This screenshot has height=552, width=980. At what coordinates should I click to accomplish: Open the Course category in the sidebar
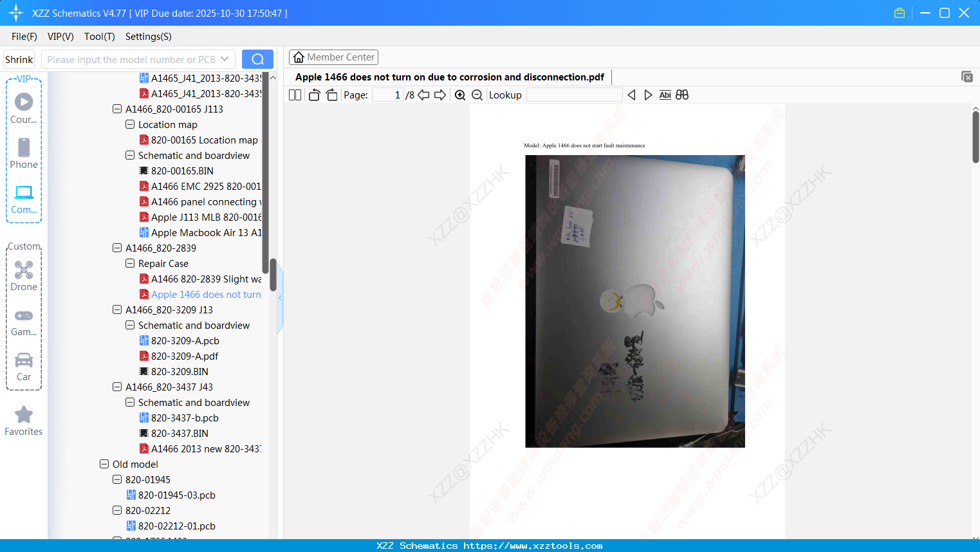click(24, 108)
